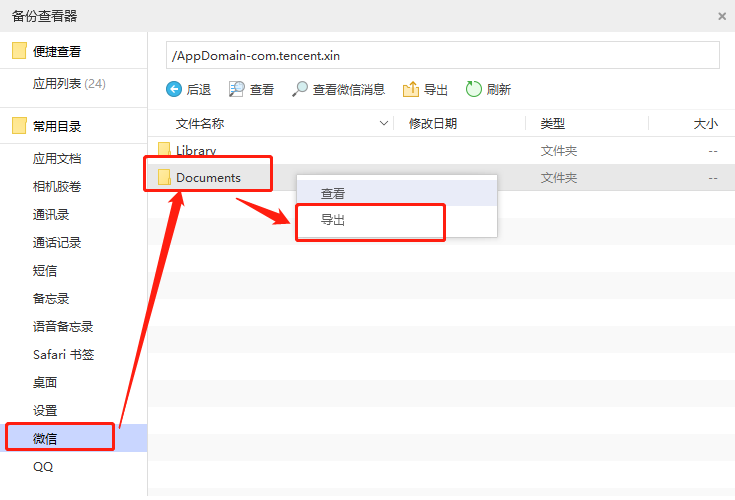735x500 pixels.
Task: Click the 类型 column header
Action: point(553,124)
